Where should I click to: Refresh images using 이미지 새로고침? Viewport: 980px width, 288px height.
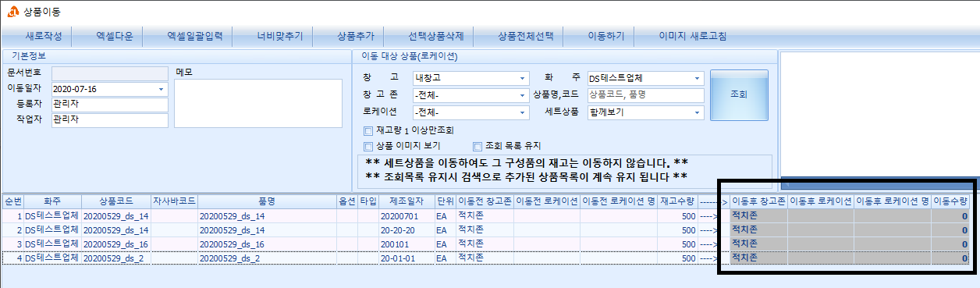tap(692, 36)
